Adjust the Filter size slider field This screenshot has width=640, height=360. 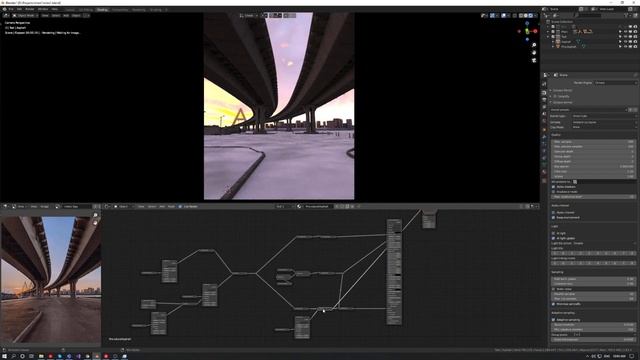[x=593, y=171]
